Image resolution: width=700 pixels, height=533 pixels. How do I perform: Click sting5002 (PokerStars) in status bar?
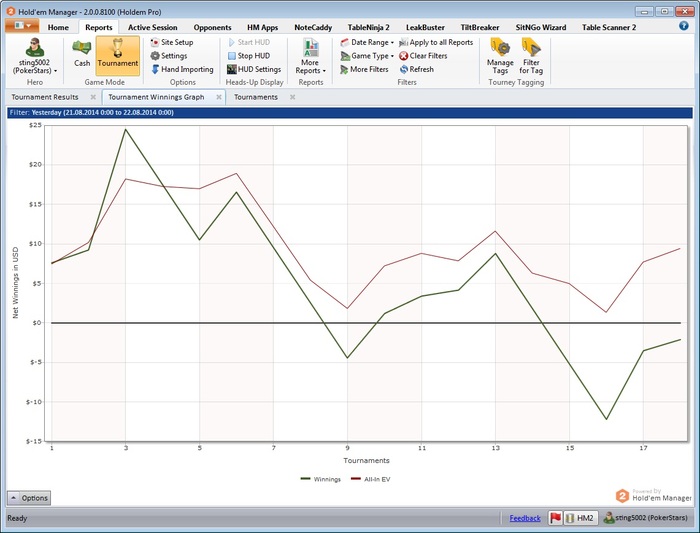click(x=646, y=518)
